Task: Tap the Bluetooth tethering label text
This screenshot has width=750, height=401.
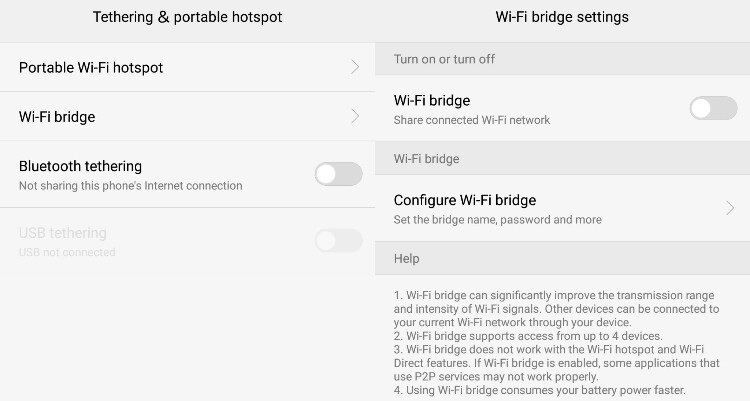Action: [80, 166]
